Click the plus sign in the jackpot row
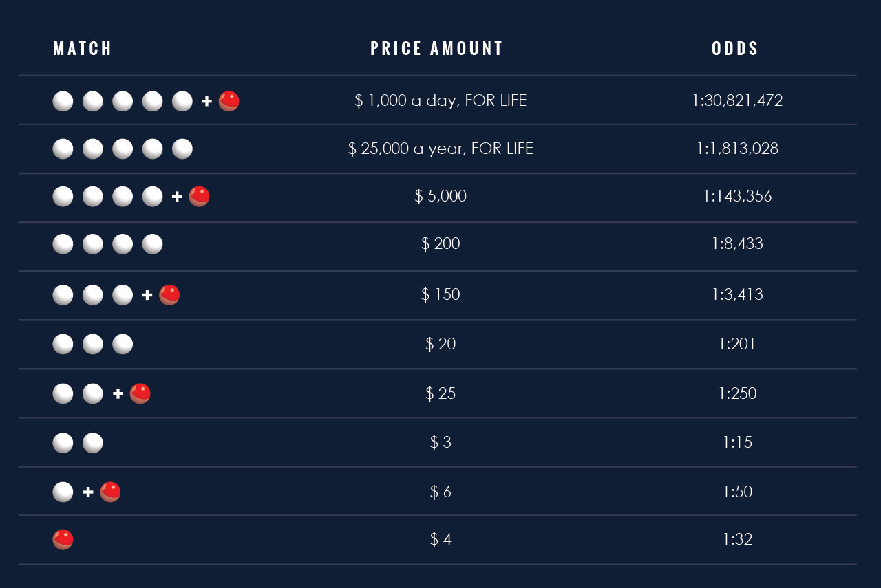Image resolution: width=881 pixels, height=588 pixels. pyautogui.click(x=206, y=102)
